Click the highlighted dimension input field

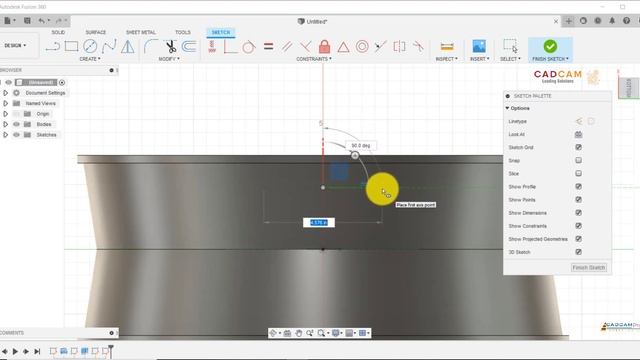319,222
